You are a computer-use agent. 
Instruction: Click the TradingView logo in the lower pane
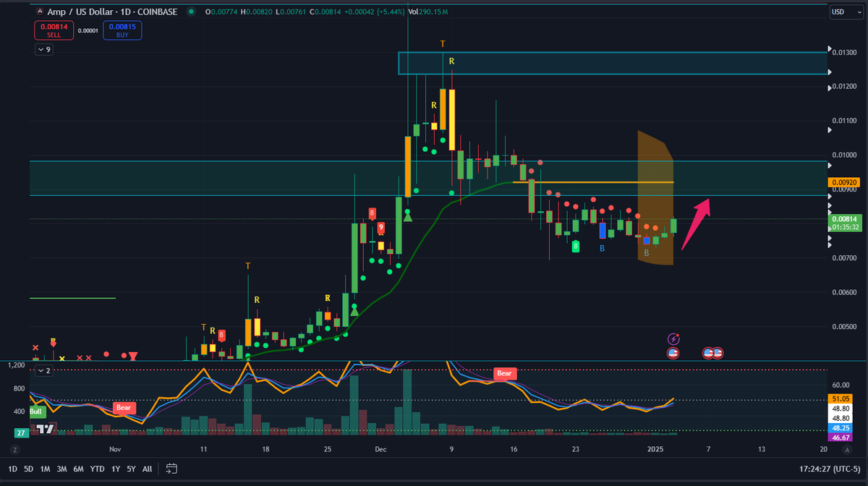tap(46, 429)
